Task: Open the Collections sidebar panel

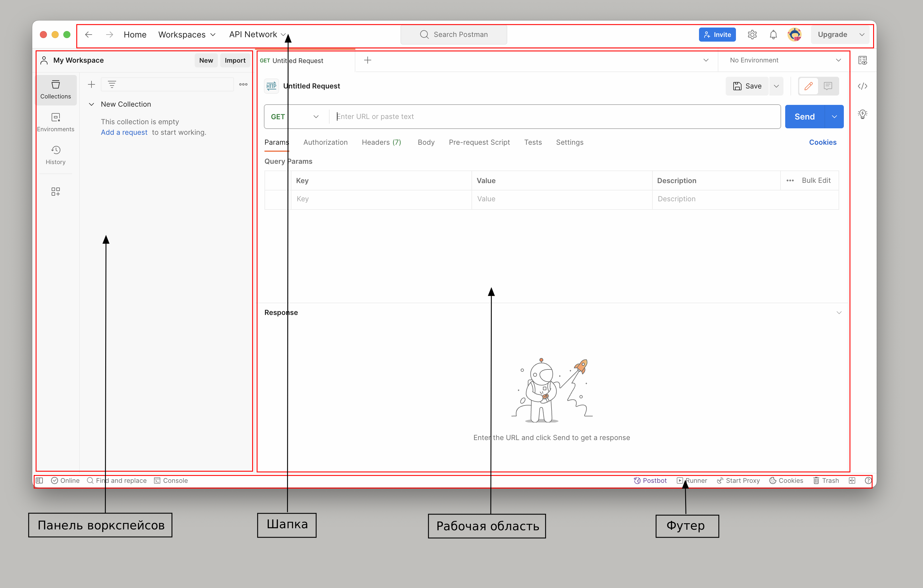Action: click(x=56, y=90)
